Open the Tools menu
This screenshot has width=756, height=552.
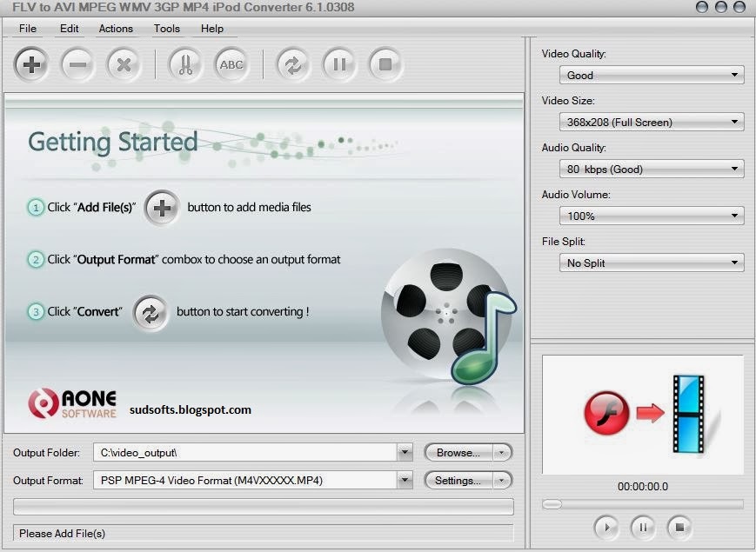coord(167,29)
